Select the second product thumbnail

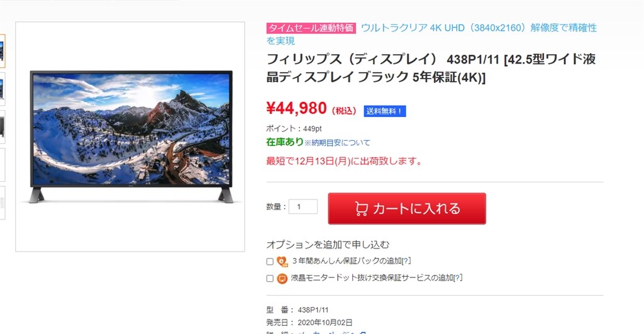tap(3, 89)
